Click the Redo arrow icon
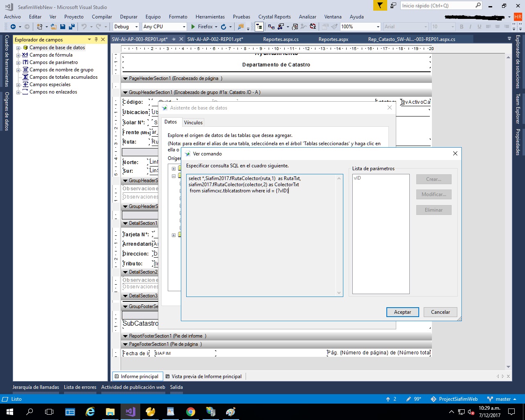This screenshot has width=525, height=420. click(98, 27)
